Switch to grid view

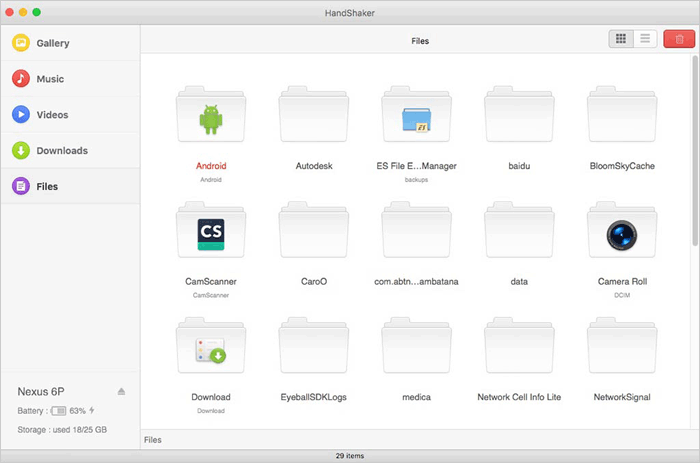(x=621, y=39)
